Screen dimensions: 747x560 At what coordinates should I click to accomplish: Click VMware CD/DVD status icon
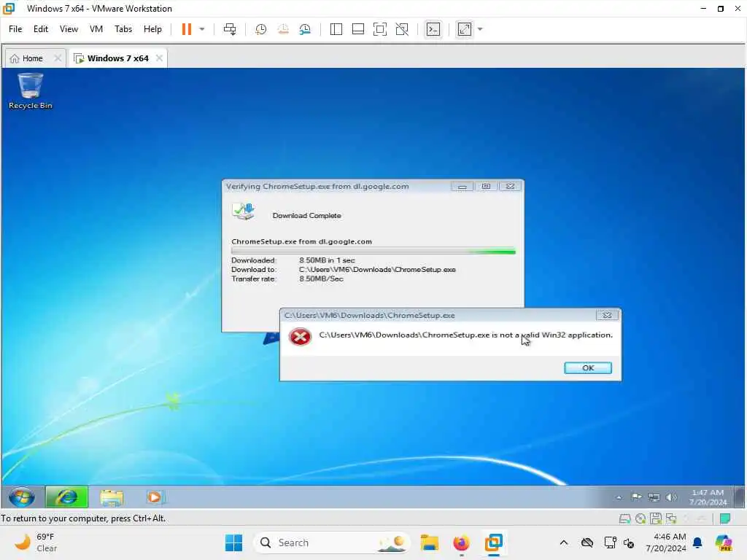coord(640,518)
